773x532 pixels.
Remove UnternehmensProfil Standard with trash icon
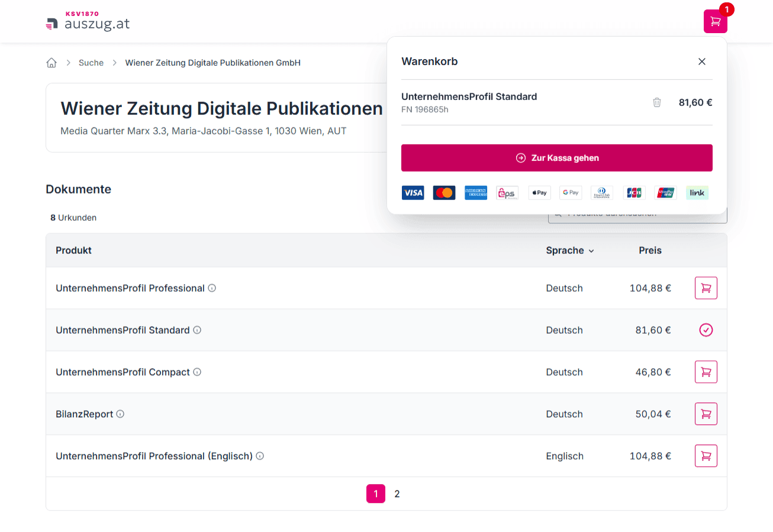657,102
